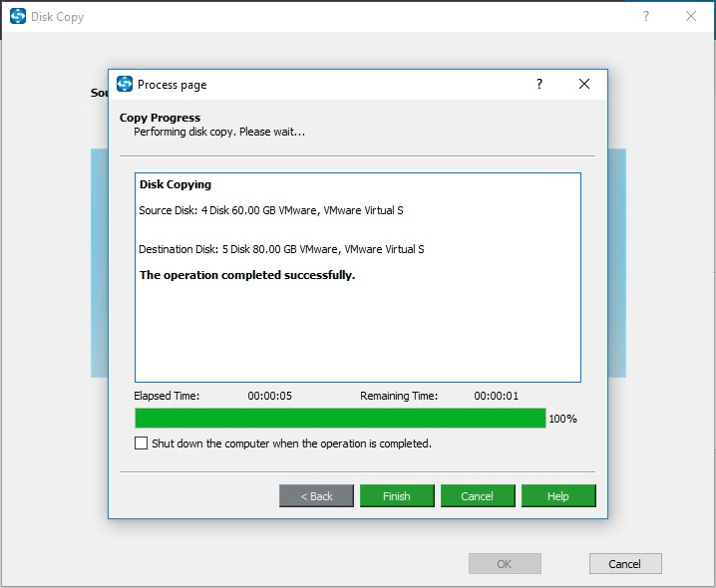Select the Source Disk information line
The image size is (716, 588).
pyautogui.click(x=271, y=210)
